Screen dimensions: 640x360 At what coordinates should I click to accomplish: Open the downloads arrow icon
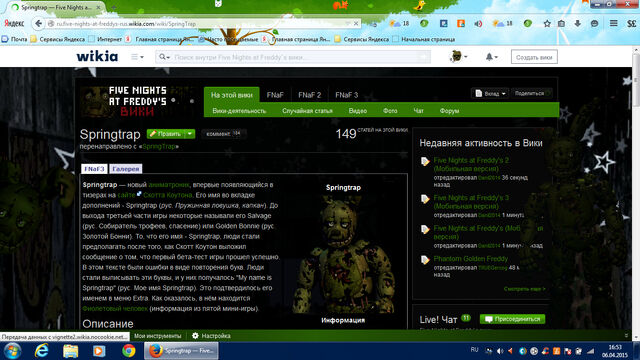click(x=578, y=24)
